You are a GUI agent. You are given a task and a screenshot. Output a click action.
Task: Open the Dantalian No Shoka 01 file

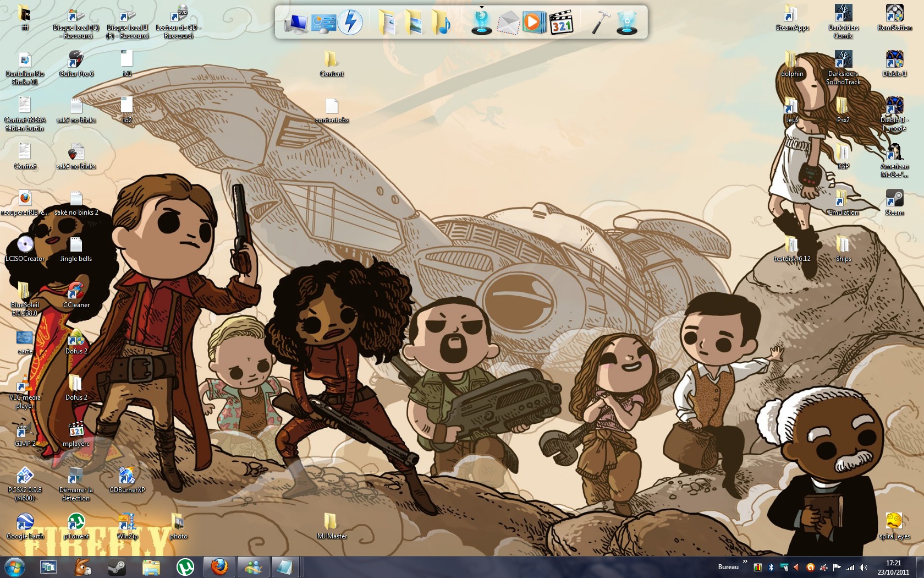coord(25,68)
